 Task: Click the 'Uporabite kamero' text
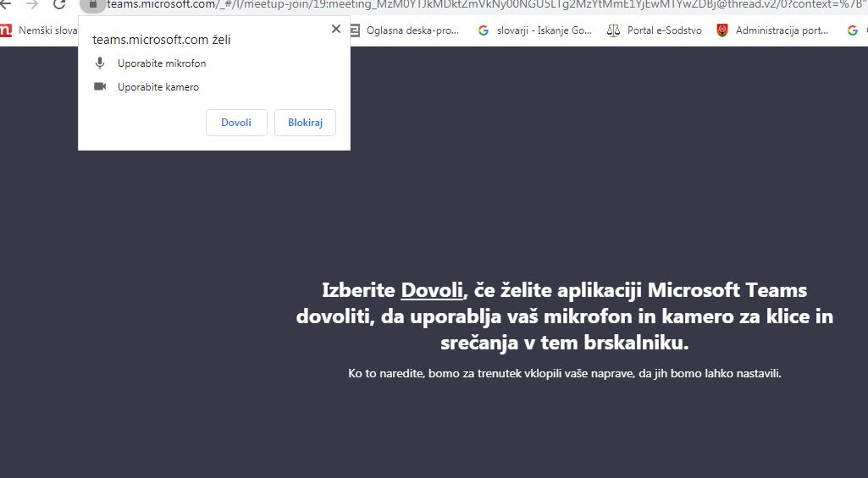158,87
